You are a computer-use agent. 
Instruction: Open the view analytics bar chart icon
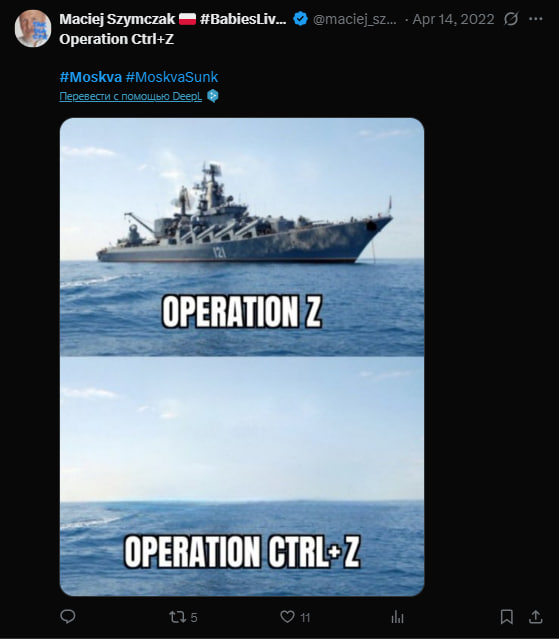(397, 617)
